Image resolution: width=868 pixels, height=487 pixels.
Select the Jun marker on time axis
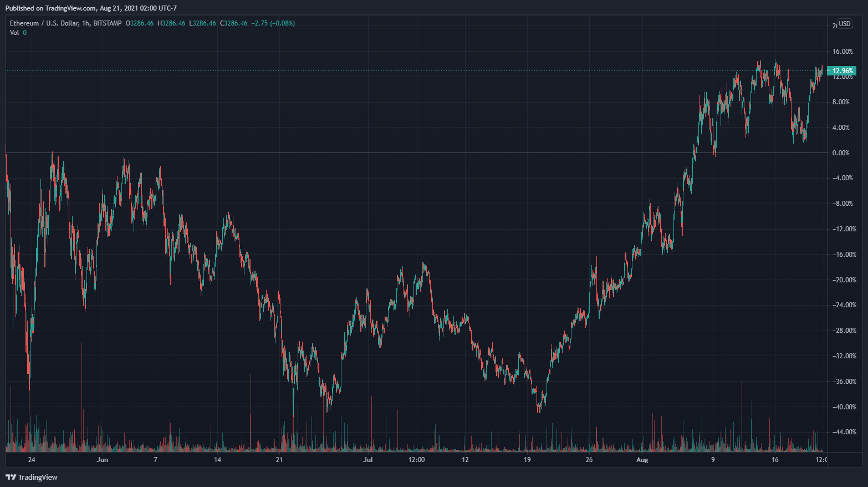coord(102,460)
